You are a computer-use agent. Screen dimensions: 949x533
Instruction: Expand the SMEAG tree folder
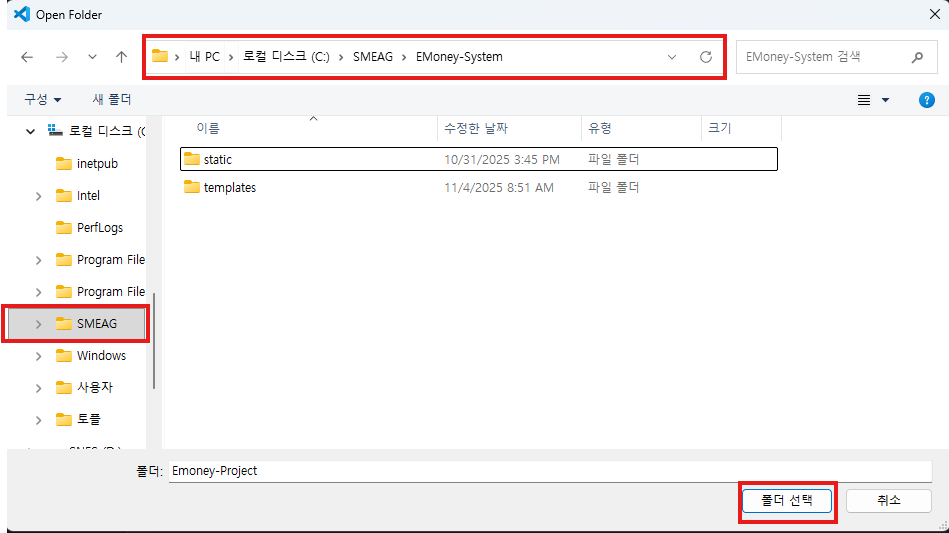39,324
